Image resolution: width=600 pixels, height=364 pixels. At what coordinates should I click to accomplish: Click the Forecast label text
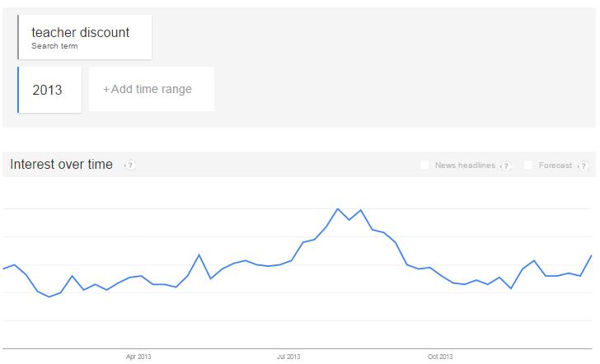tap(555, 166)
